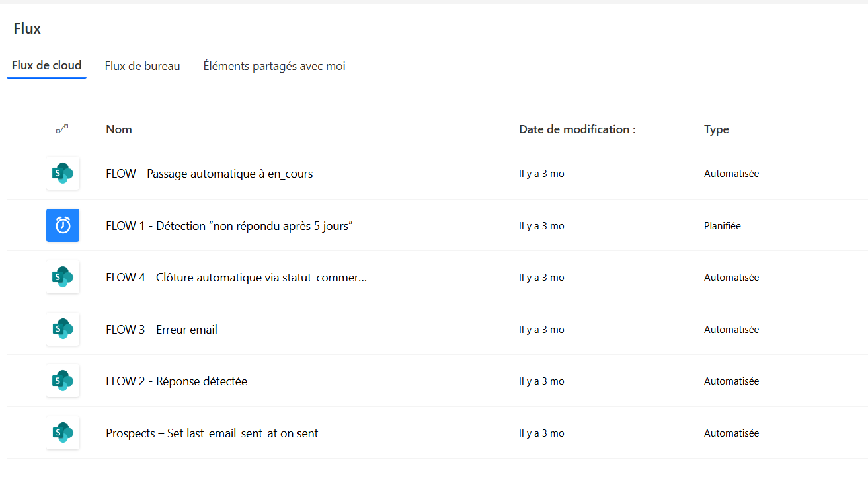Click Automatisée type of Passage automatique flow
The width and height of the screenshot is (868, 481).
coord(731,174)
